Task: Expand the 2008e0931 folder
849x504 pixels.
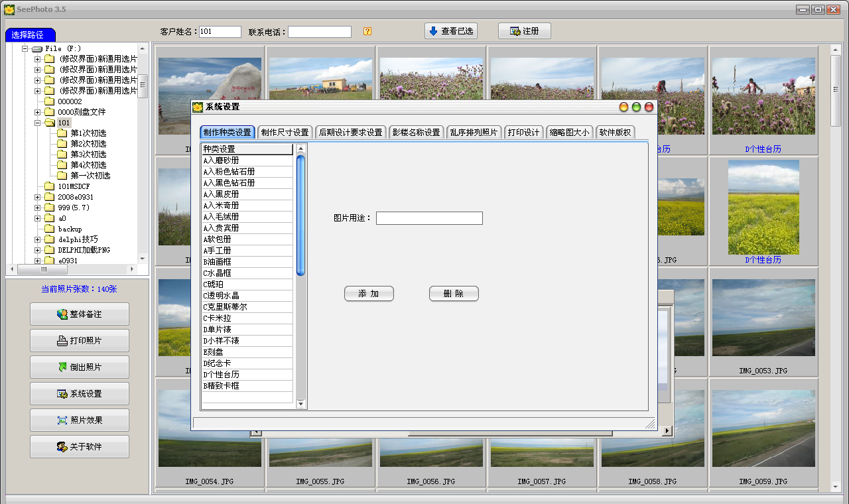Action: (38, 197)
